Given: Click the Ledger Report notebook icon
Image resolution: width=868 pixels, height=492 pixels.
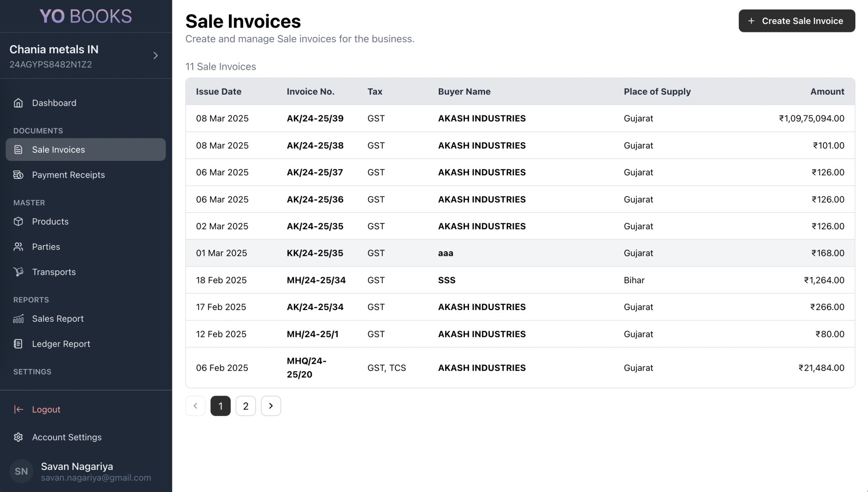Looking at the screenshot, I should pos(18,344).
